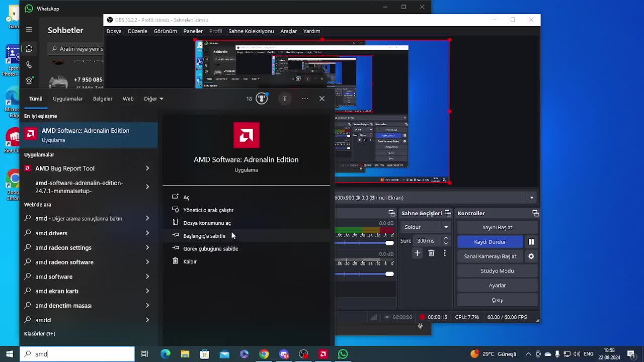The height and width of the screenshot is (362, 644).
Task: Open transition properties three-dot menu
Action: [444, 253]
